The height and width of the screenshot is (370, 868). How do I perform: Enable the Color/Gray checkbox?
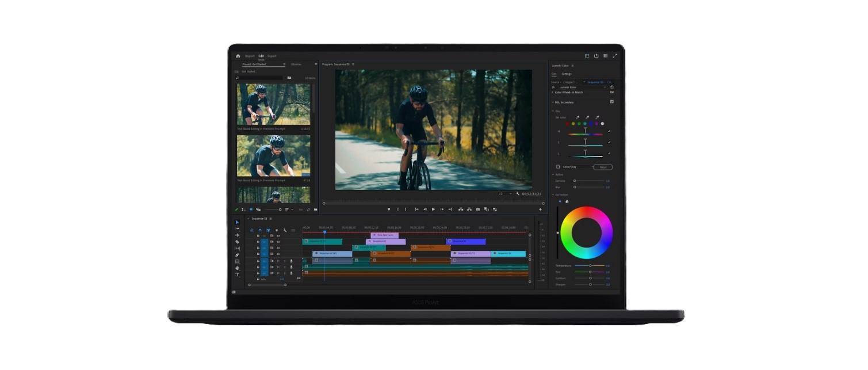coord(557,167)
